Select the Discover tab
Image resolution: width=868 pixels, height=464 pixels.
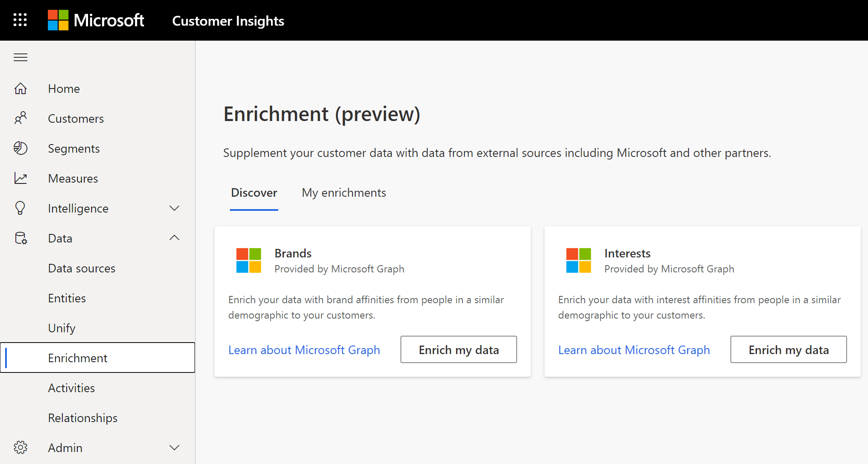pos(254,192)
